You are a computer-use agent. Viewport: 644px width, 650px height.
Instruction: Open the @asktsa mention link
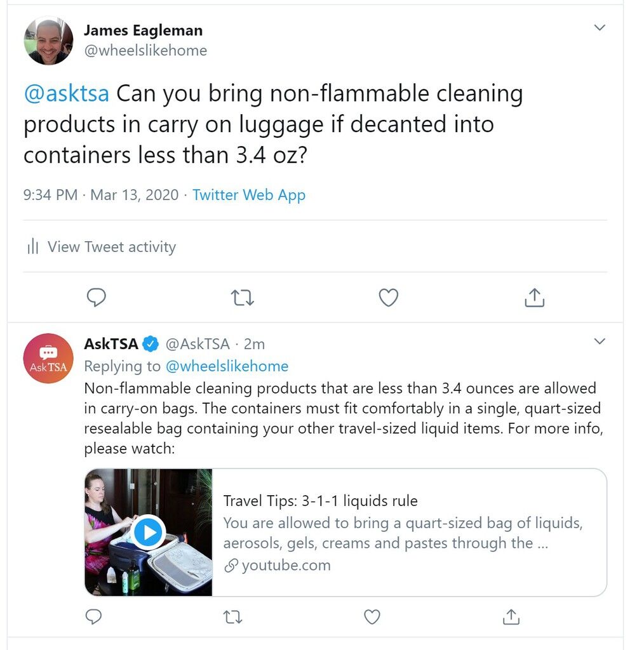pos(67,93)
